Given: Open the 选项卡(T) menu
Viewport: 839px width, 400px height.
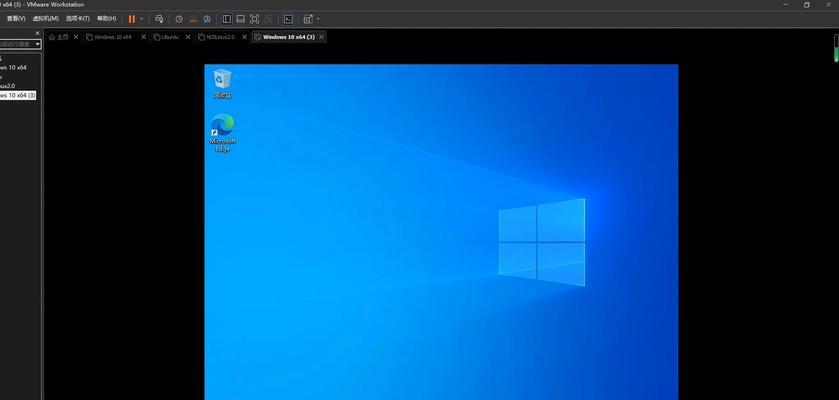Looking at the screenshot, I should (x=78, y=18).
